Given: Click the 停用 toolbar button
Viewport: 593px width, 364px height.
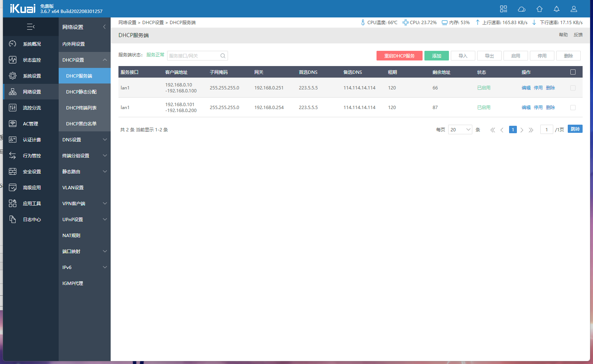Looking at the screenshot, I should [542, 56].
